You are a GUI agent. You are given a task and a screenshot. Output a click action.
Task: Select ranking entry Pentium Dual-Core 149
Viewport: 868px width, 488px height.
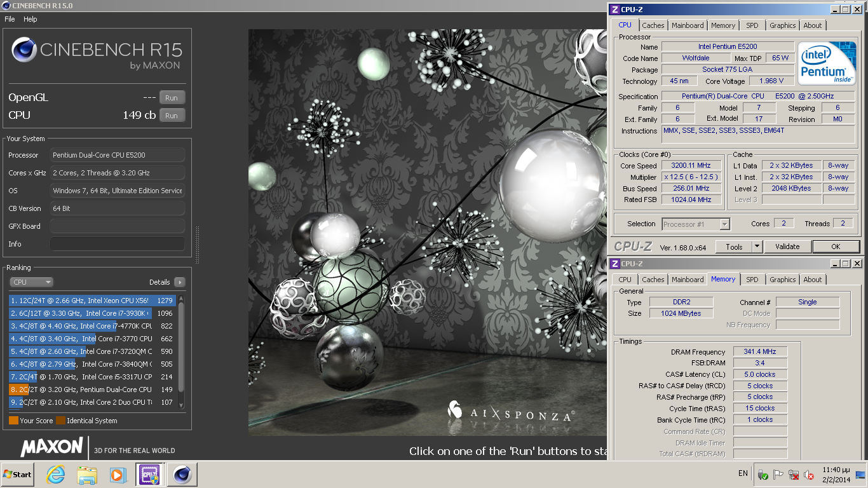pyautogui.click(x=93, y=390)
